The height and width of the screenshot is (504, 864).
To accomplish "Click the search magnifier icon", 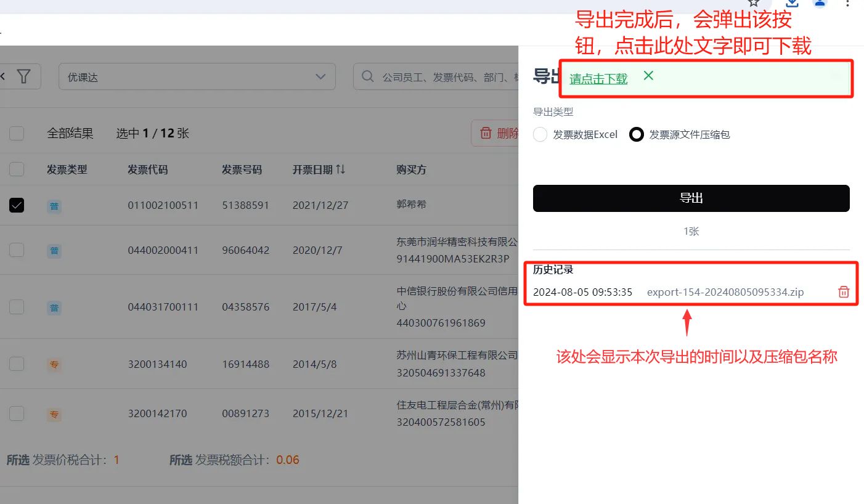I will [367, 76].
